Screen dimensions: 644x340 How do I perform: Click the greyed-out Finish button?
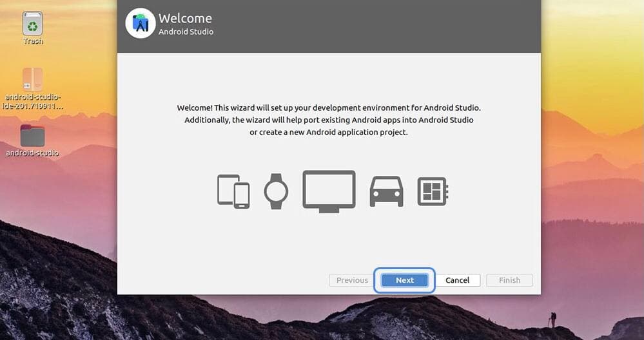click(509, 280)
